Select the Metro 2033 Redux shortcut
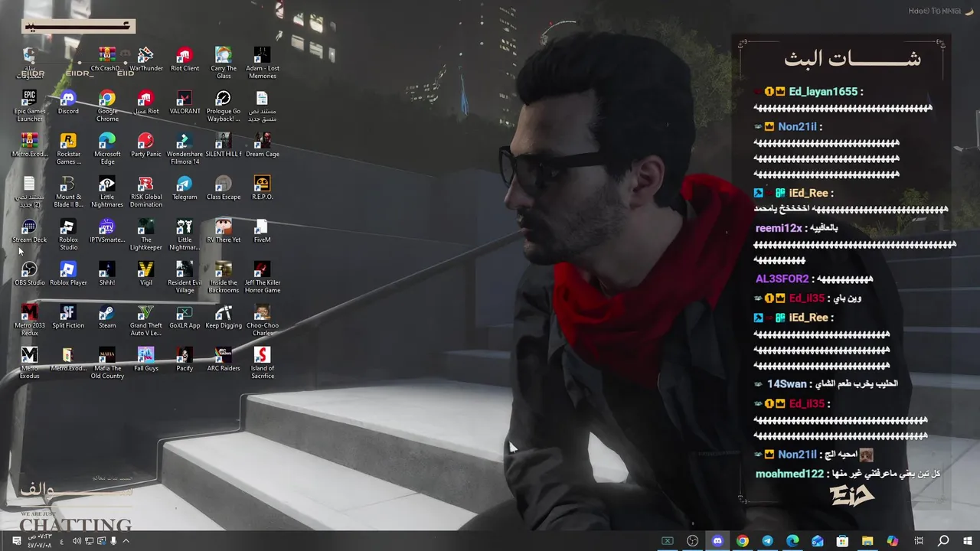The width and height of the screenshot is (980, 551). [29, 320]
